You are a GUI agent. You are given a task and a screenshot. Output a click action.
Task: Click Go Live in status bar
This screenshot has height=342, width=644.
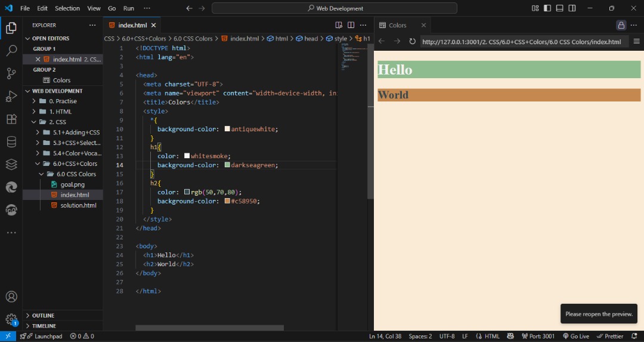(576, 336)
